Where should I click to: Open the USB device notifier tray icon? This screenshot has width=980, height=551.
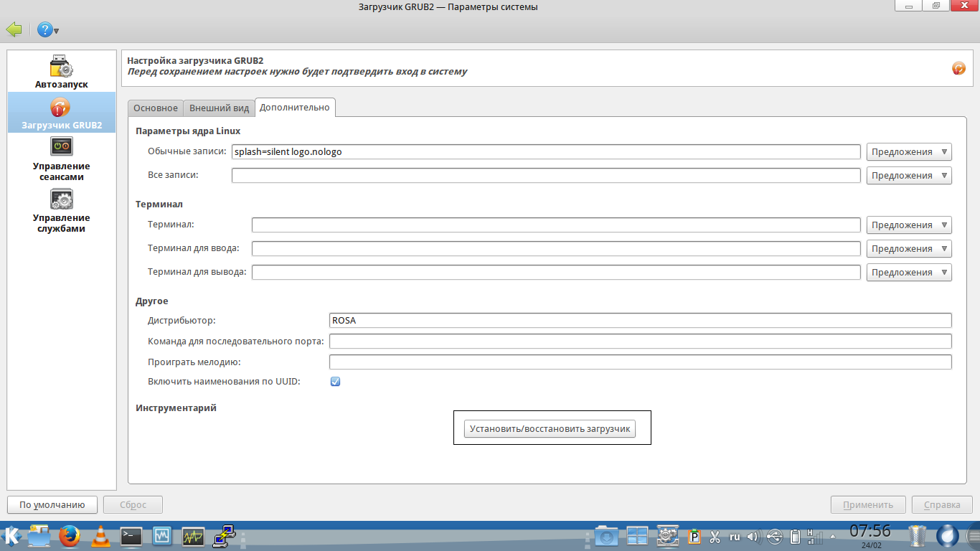(775, 537)
